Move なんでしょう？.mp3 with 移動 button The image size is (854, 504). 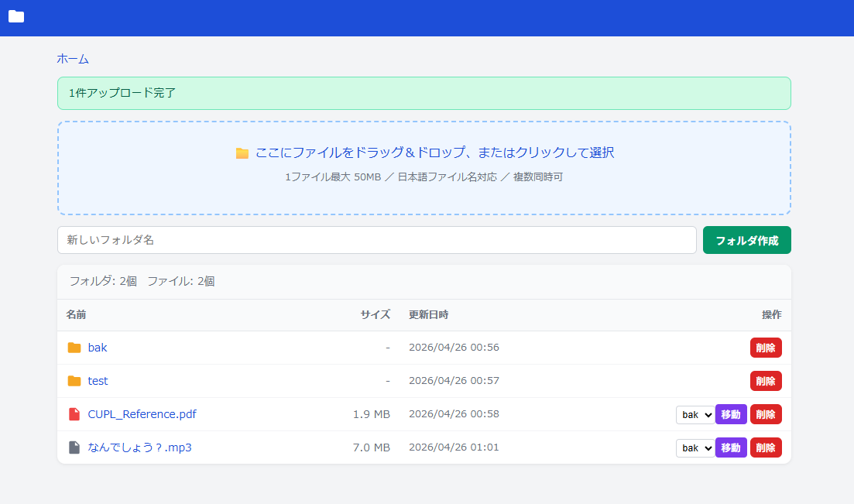(731, 447)
